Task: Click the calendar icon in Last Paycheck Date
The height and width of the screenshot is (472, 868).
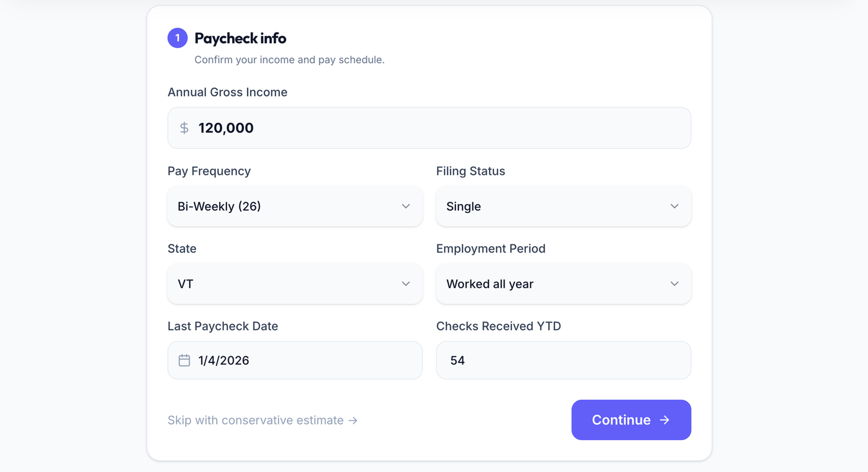Action: (x=184, y=360)
